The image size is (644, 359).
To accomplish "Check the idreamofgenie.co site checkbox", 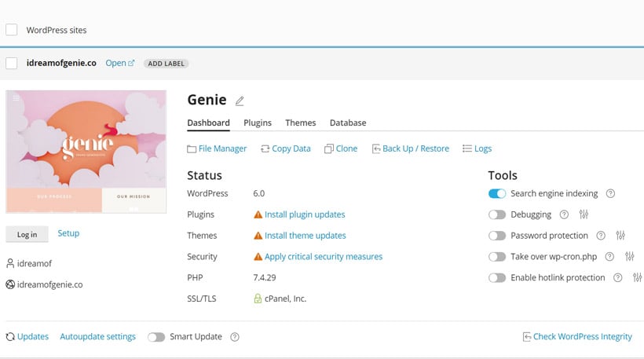I will tap(12, 64).
